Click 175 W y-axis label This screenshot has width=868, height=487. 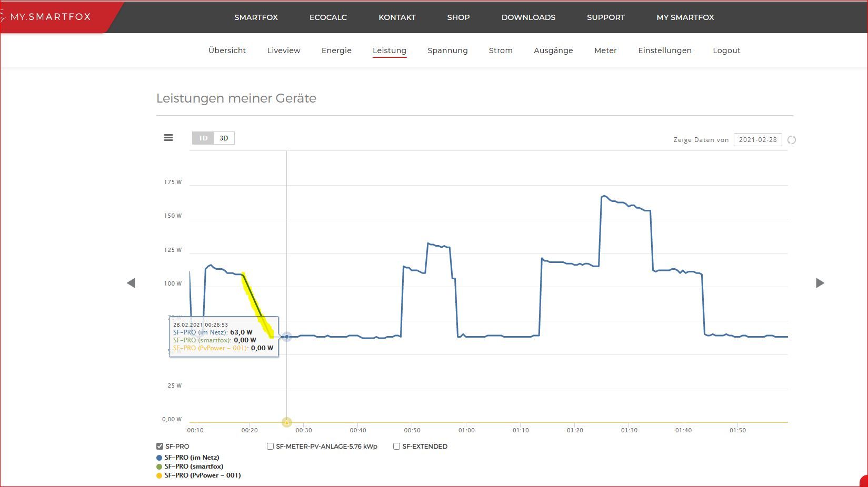click(173, 182)
